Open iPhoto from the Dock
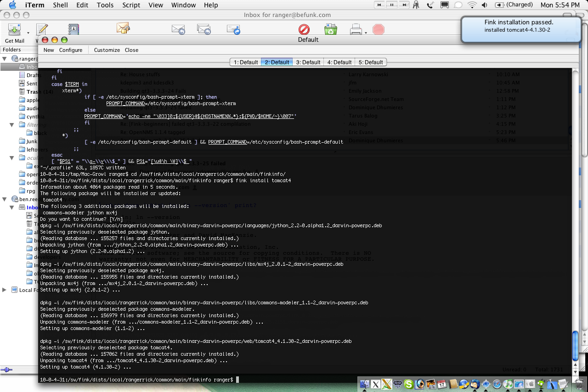 tap(431, 385)
